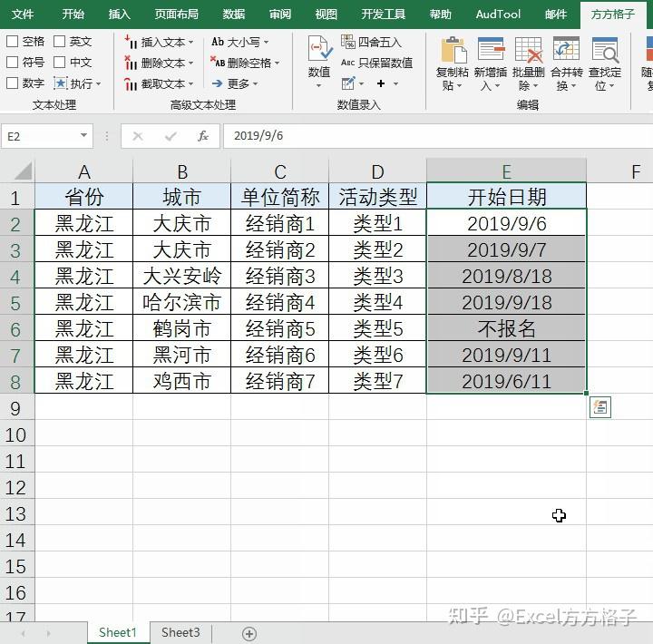653x644 pixels.
Task: Click the formula bar showing 2019/9/6
Action: click(438, 136)
